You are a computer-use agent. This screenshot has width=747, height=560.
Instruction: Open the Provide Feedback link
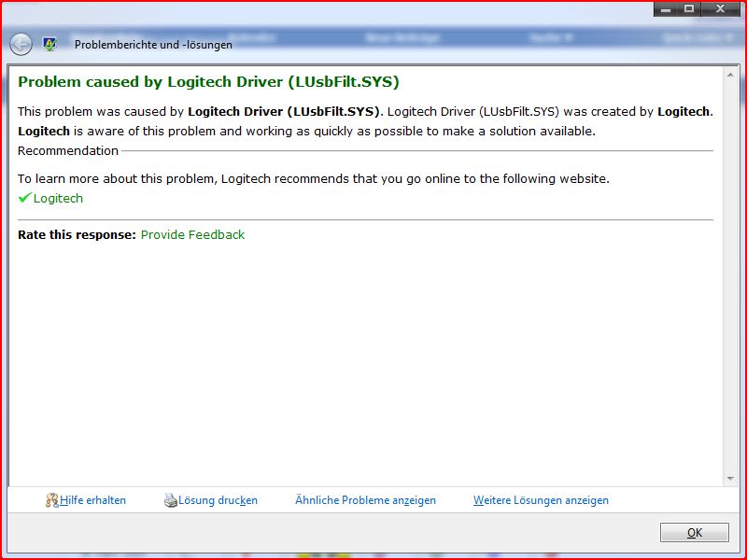[x=192, y=234]
